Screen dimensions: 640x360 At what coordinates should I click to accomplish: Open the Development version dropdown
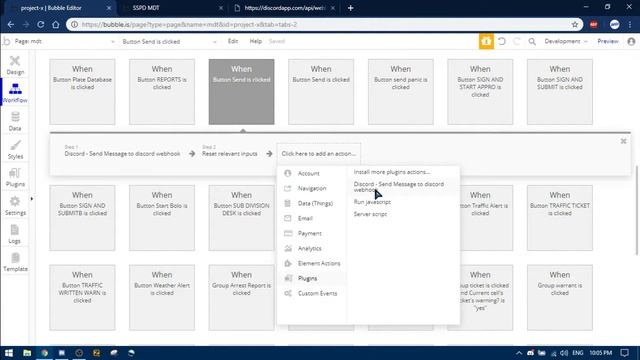point(565,41)
